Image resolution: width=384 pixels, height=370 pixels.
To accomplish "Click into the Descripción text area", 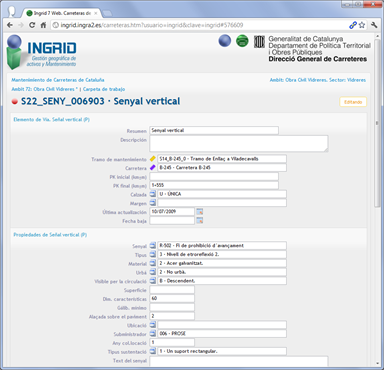I will click(x=239, y=144).
